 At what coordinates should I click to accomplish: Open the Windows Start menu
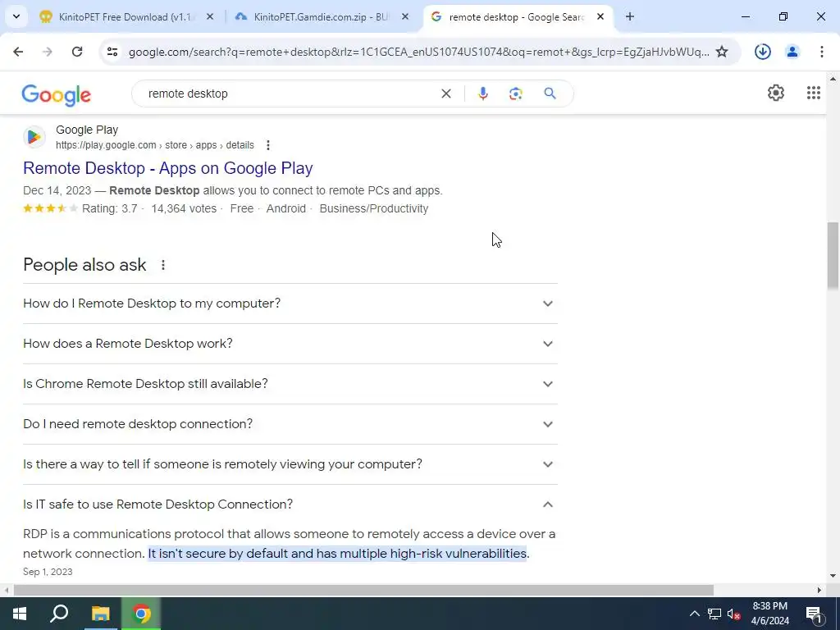point(20,614)
